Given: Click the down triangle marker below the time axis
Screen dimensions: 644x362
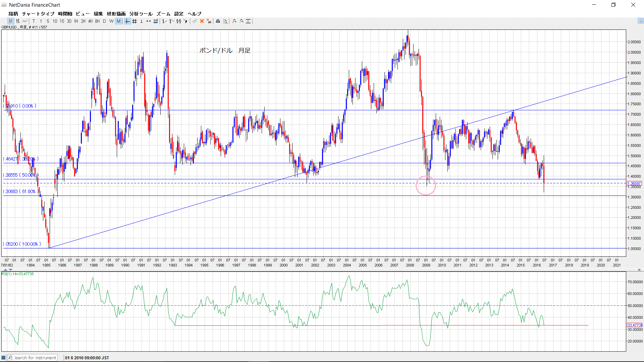Looking at the screenshot, I should (x=10, y=269).
